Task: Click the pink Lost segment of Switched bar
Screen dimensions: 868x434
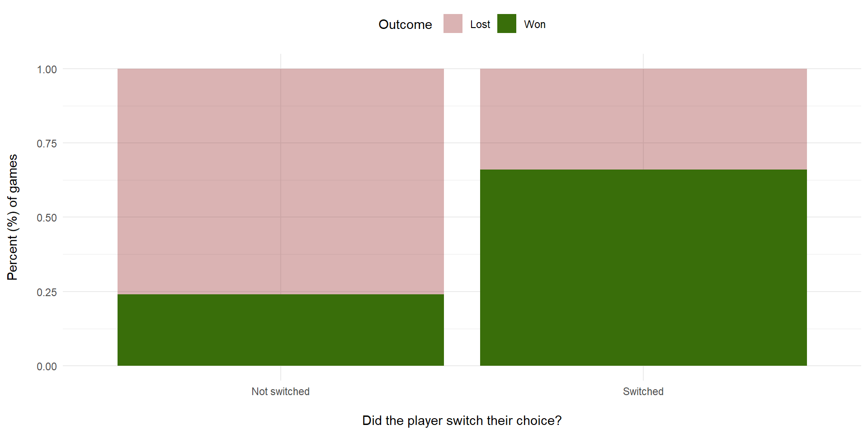Action: tap(643, 119)
